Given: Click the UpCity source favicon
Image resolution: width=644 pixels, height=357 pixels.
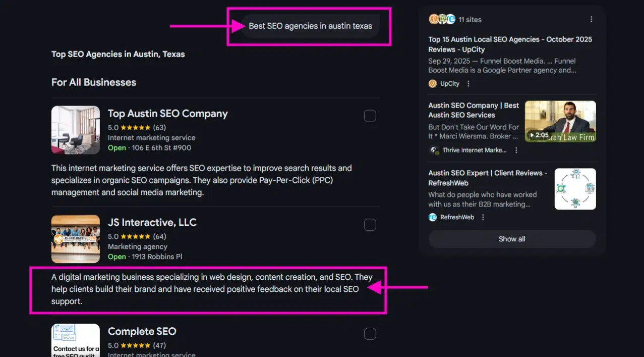Looking at the screenshot, I should click(432, 84).
